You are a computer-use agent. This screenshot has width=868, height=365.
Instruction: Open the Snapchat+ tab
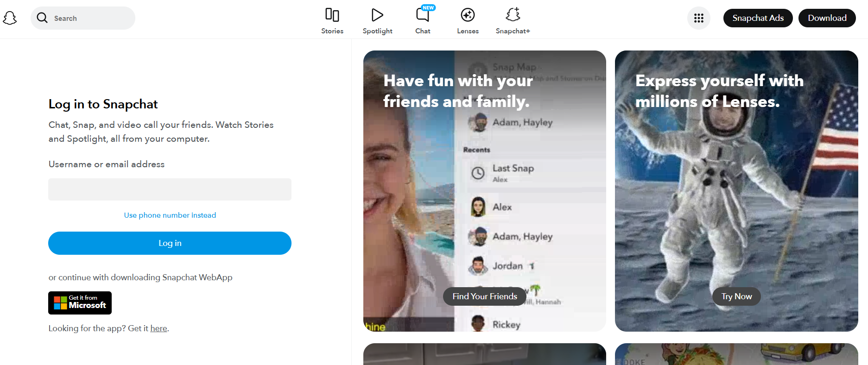[513, 21]
